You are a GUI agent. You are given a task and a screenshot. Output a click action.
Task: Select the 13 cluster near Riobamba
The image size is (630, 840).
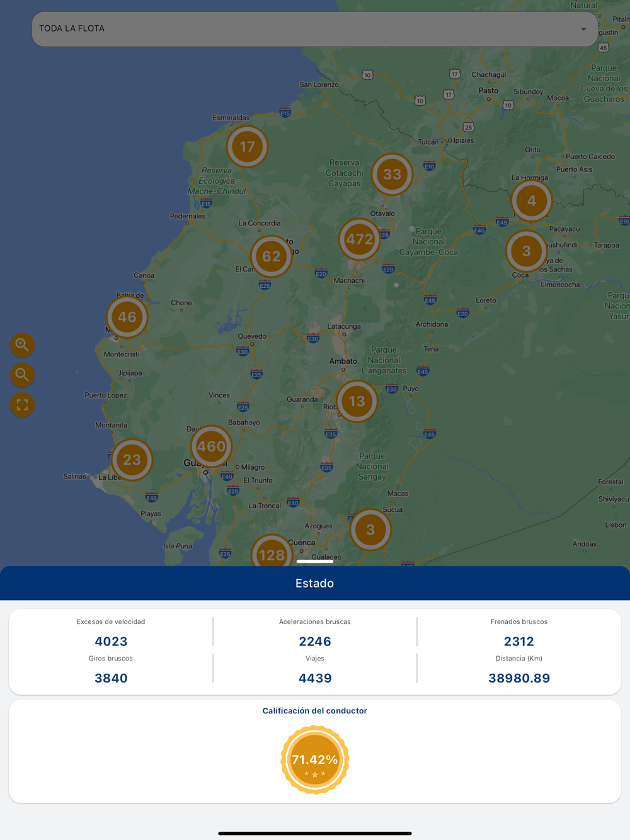click(357, 401)
